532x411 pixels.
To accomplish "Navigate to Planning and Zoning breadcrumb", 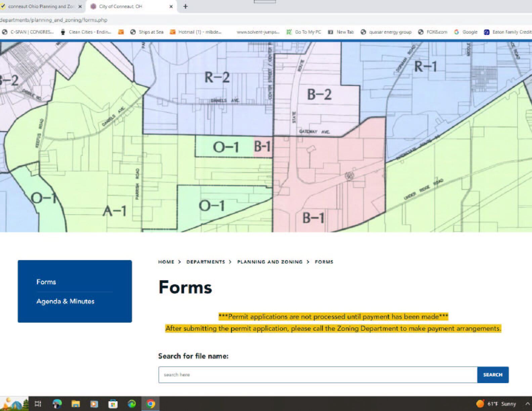I will tap(270, 262).
